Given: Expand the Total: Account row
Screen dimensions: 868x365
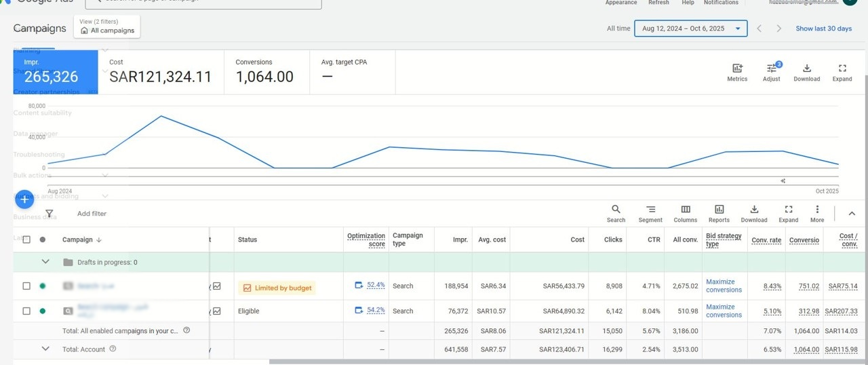Looking at the screenshot, I should (x=46, y=349).
